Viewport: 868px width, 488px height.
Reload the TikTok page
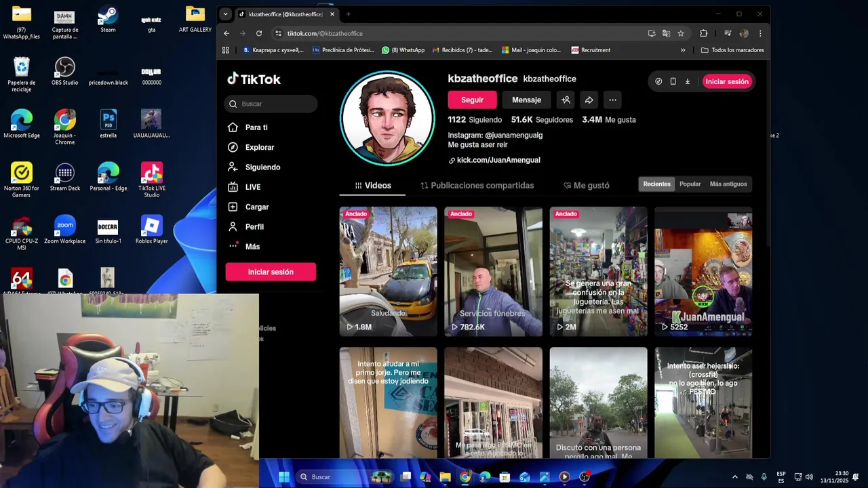point(259,33)
